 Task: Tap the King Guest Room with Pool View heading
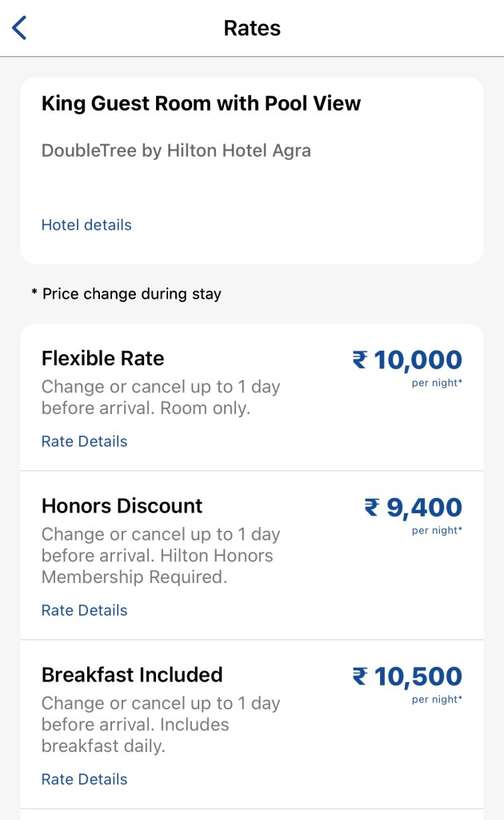pos(201,103)
